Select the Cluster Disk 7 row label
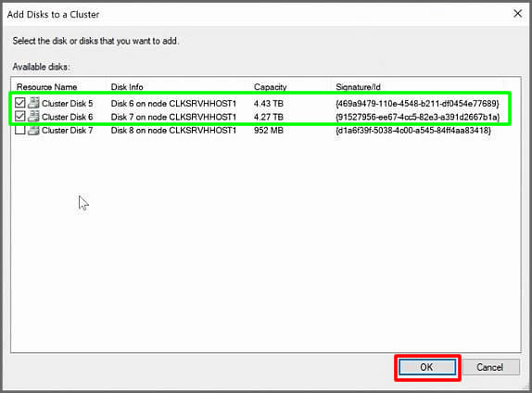The width and height of the screenshot is (532, 393). point(67,131)
